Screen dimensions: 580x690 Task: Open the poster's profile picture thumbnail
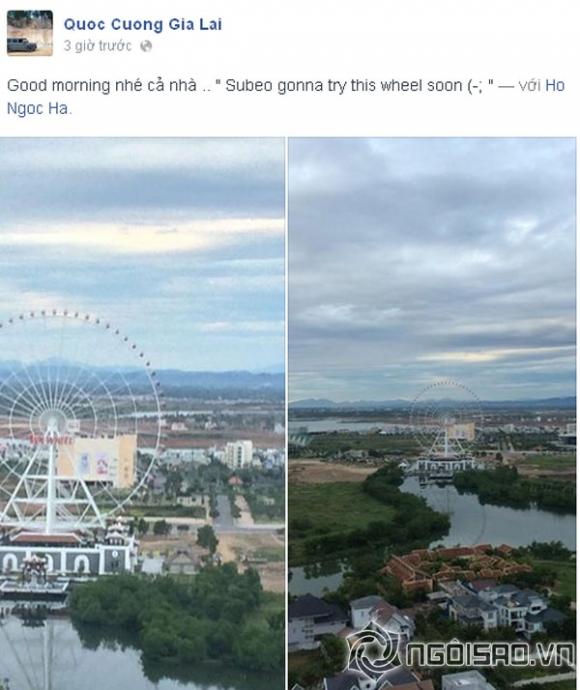[x=30, y=33]
